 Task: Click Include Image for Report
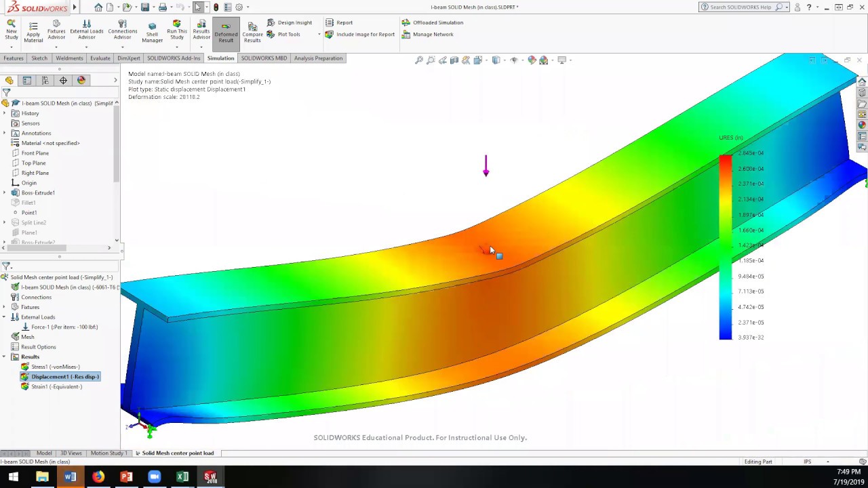360,34
